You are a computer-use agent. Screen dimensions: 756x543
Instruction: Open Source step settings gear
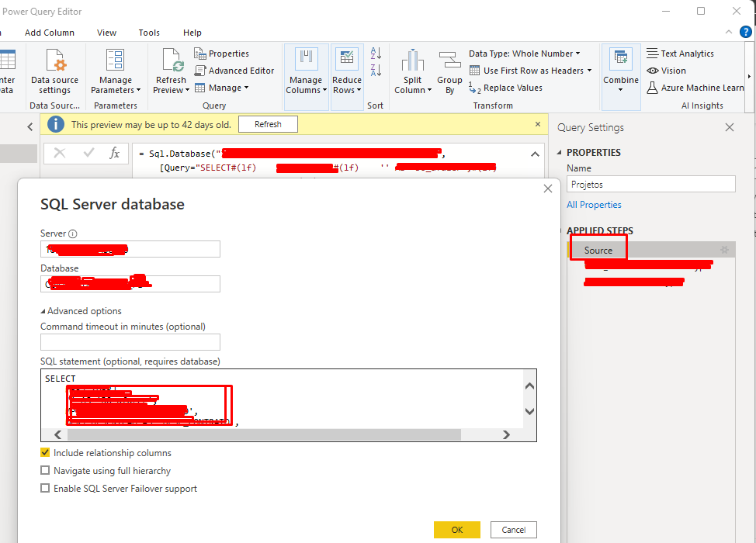(724, 250)
